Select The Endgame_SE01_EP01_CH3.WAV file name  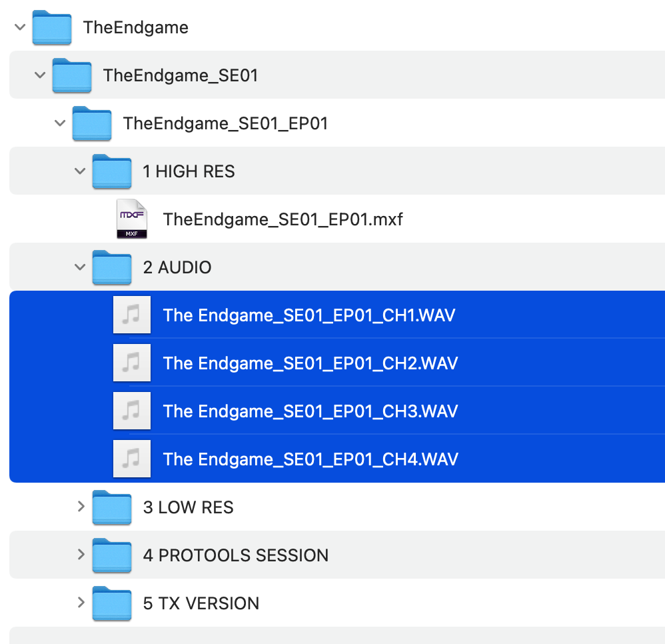tap(311, 411)
